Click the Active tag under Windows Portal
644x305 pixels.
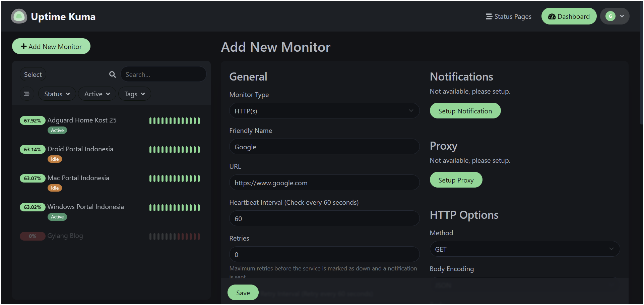(x=57, y=217)
